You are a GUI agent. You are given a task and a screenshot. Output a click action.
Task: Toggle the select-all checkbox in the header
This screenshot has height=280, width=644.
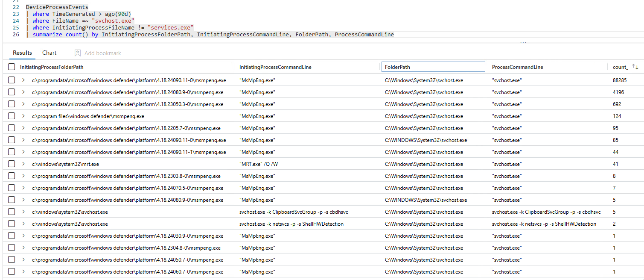(12, 67)
